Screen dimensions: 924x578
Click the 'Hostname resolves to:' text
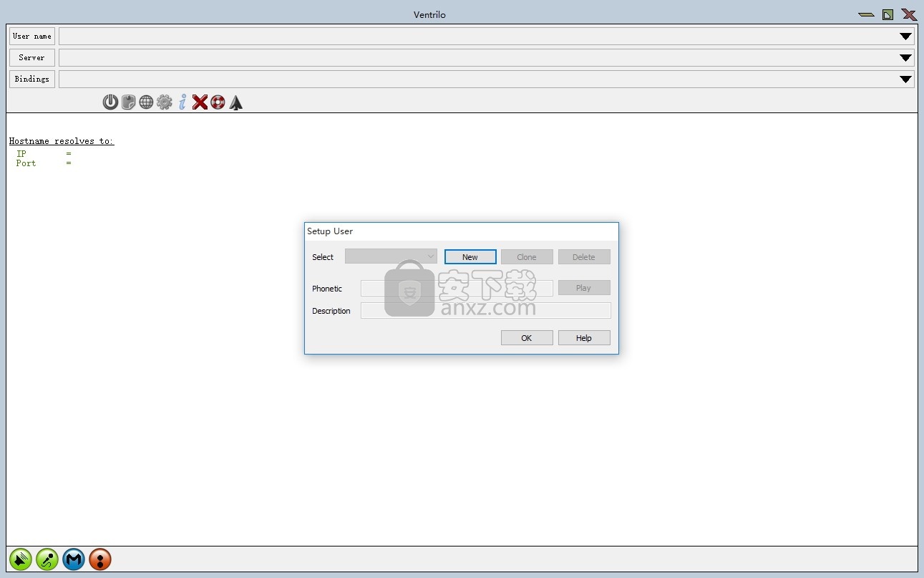pyautogui.click(x=62, y=141)
